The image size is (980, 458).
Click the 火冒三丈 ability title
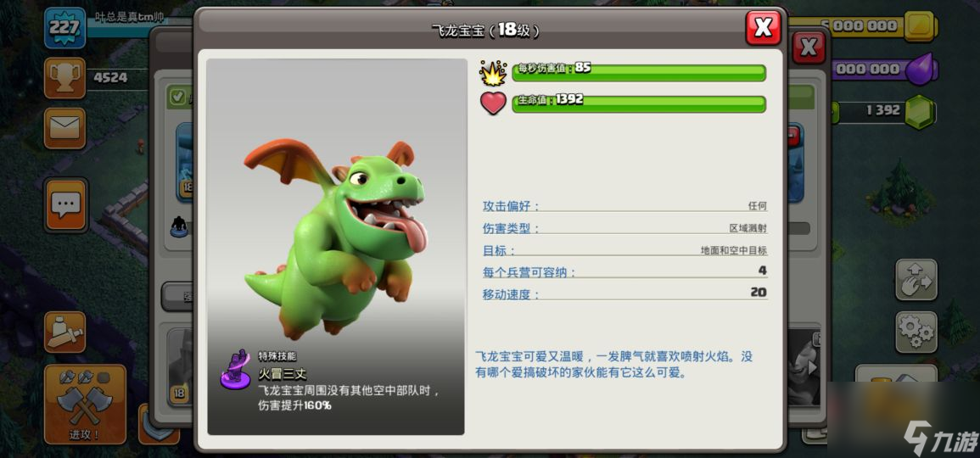[283, 374]
